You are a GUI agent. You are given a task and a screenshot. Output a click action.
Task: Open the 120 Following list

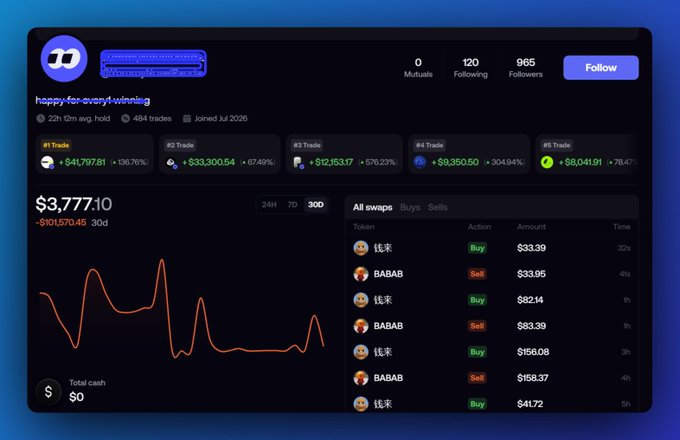coord(471,68)
